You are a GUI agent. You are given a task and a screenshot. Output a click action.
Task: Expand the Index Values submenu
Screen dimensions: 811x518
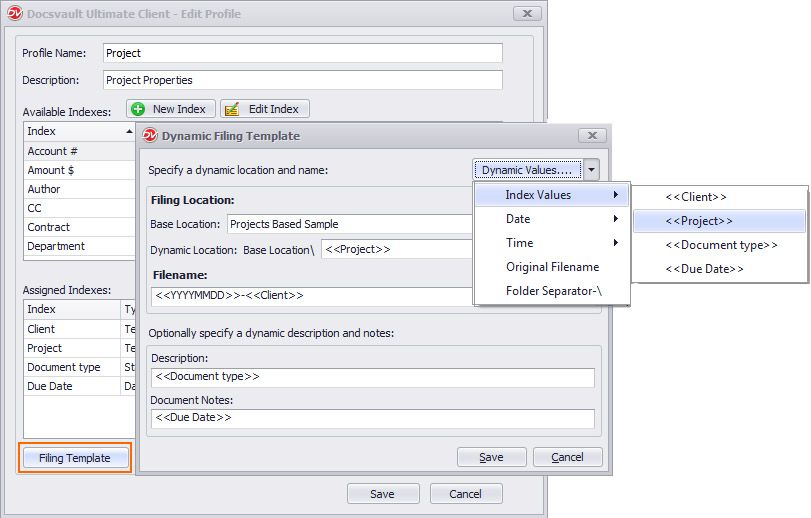[551, 195]
